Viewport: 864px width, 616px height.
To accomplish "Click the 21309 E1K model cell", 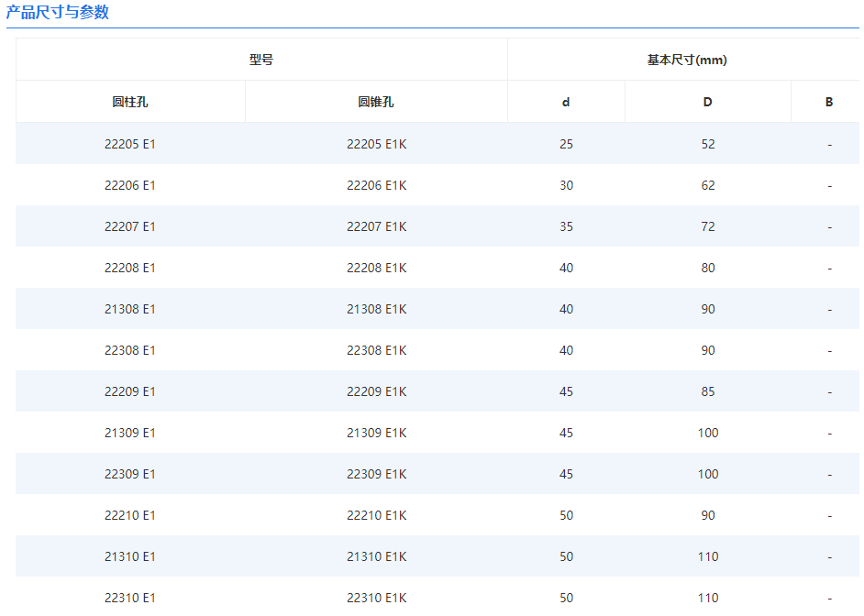I will coord(376,433).
